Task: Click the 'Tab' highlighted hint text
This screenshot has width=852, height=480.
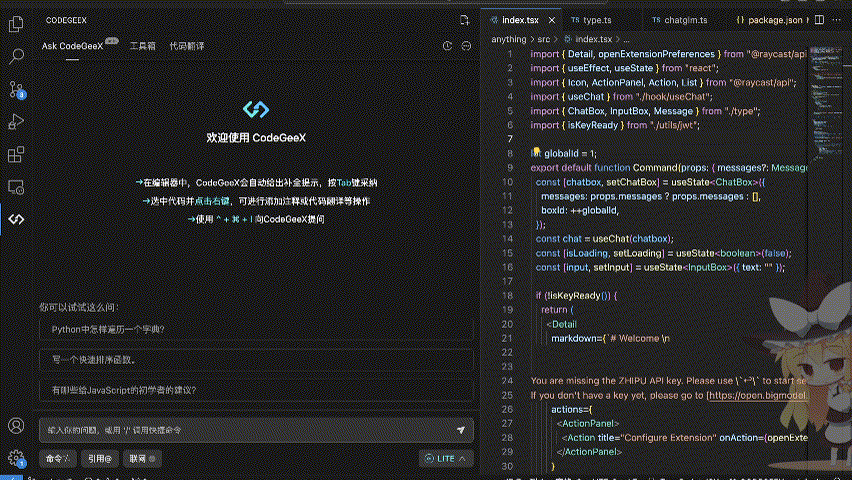Action: tap(344, 183)
